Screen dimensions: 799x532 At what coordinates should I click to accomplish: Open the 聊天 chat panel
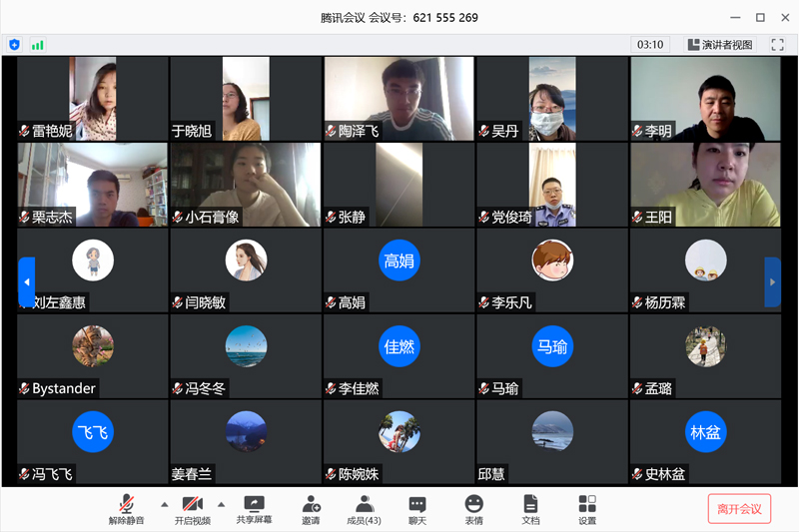click(417, 508)
